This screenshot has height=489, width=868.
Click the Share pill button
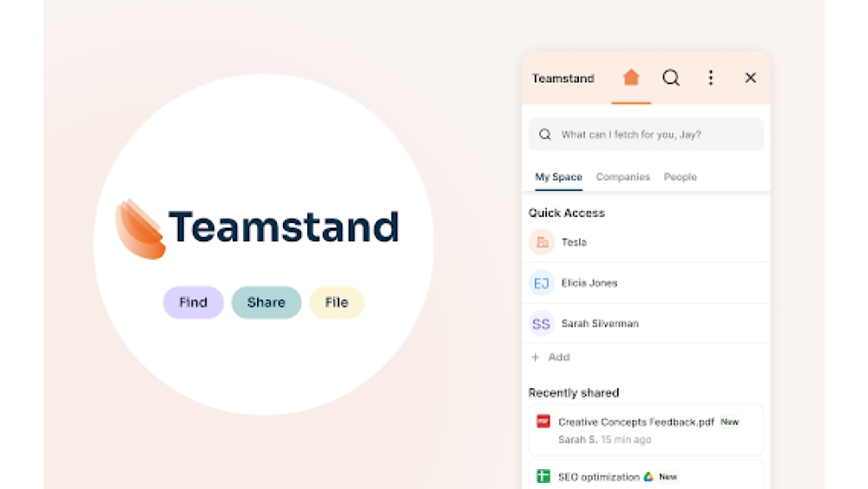tap(266, 302)
